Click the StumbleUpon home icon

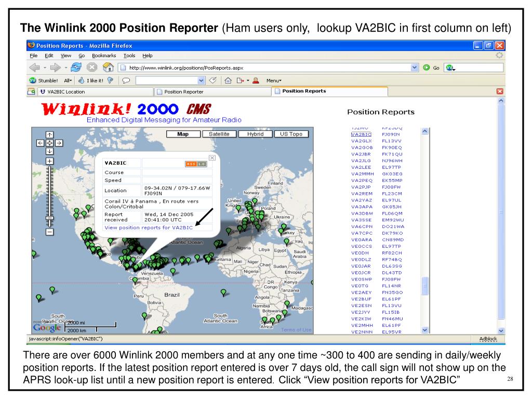(228, 81)
